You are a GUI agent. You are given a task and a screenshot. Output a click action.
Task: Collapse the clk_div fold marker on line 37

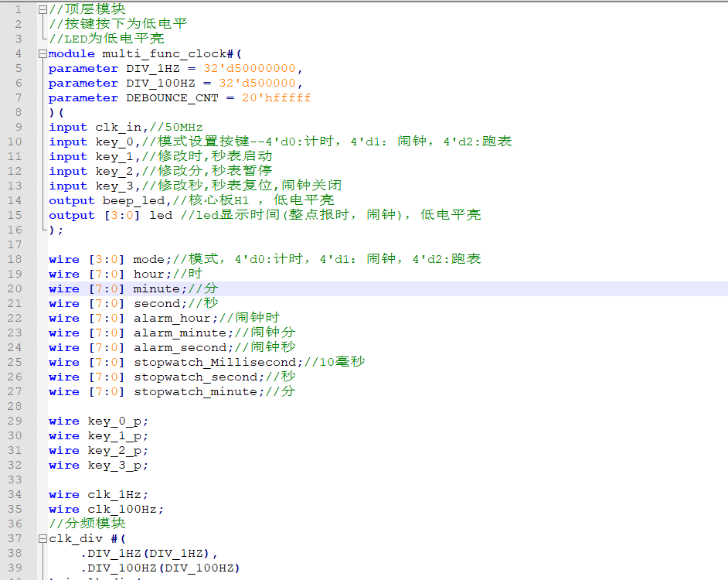click(x=43, y=539)
